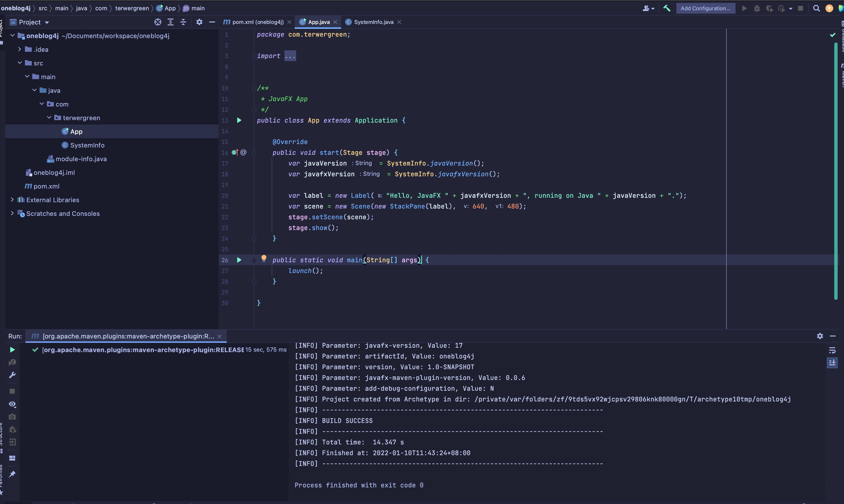The image size is (844, 504).
Task: Click the editor vertical scrollbar green stripe
Action: coord(836,171)
